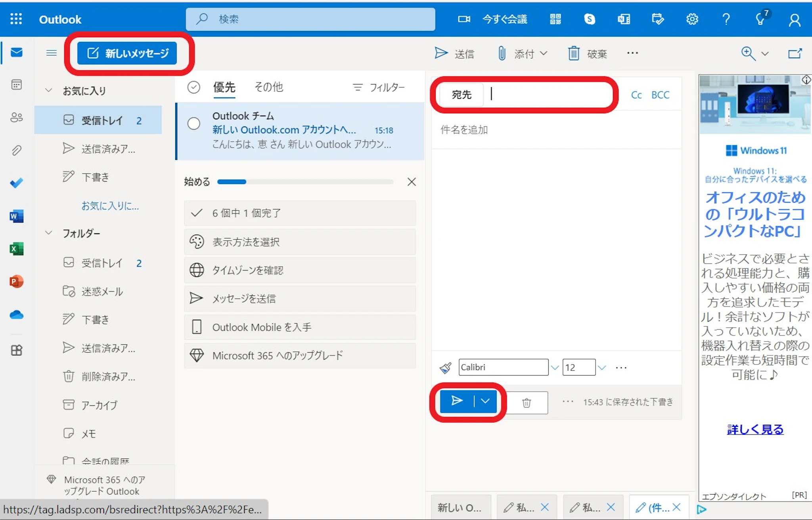812x520 pixels.
Task: Open Settings gear in top bar
Action: coord(692,19)
